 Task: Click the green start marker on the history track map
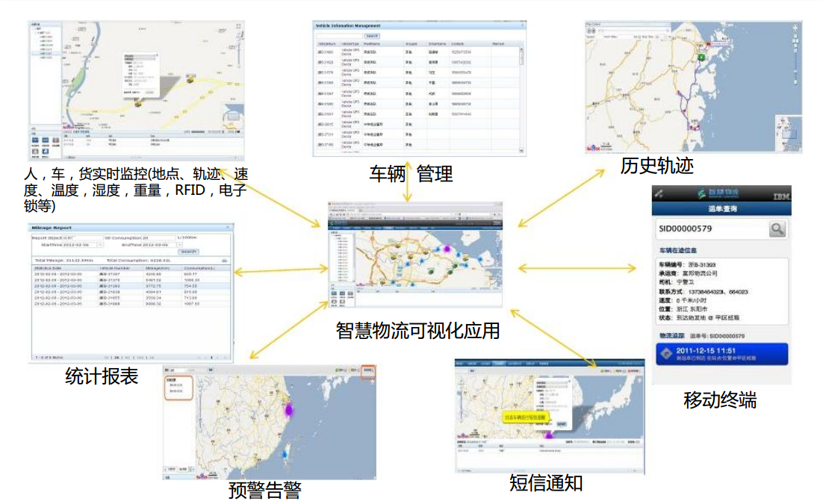(701, 57)
